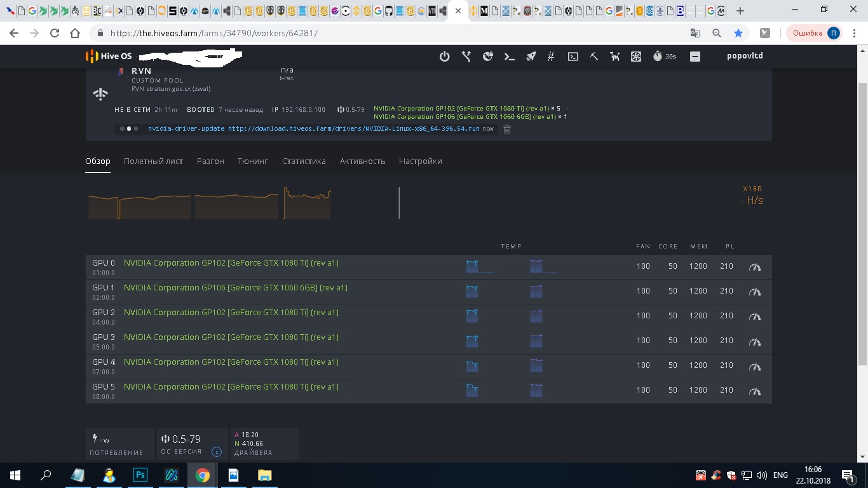Screen dimensions: 868x488
Task: Open the nvidia driver download link
Action: coord(354,129)
